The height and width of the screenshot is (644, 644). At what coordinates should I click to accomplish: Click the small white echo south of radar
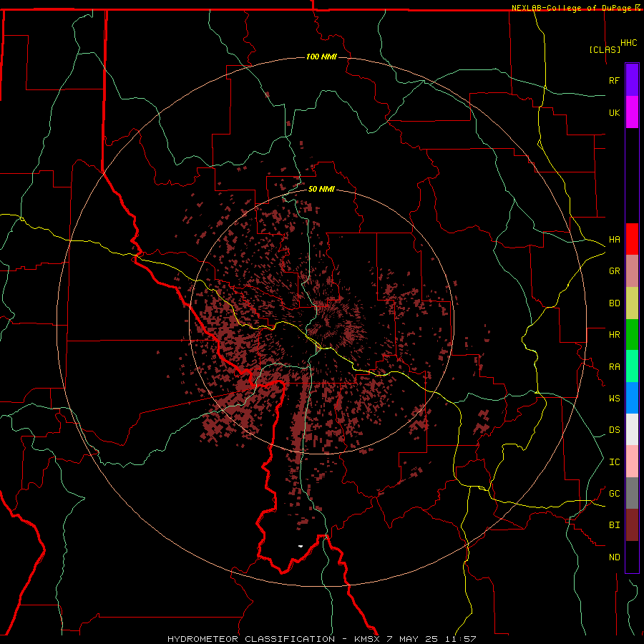tap(301, 546)
